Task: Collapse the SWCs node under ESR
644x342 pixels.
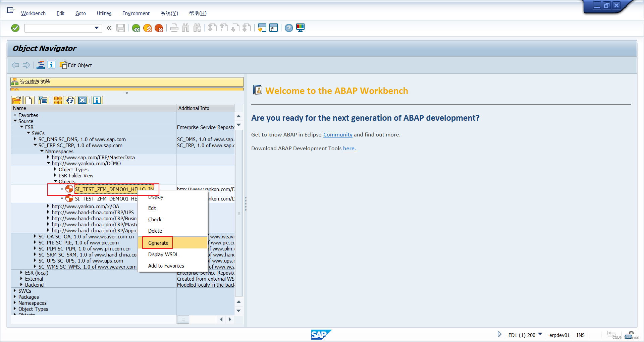Action: (x=29, y=133)
